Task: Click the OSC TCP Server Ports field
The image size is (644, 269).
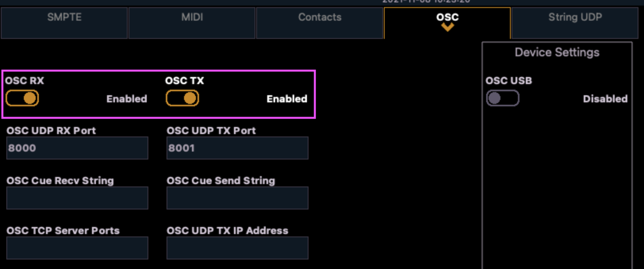Action: tap(77, 248)
